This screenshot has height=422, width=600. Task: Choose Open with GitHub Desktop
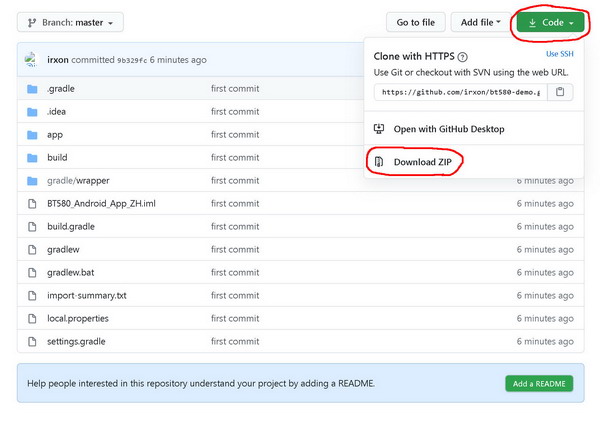pos(474,129)
